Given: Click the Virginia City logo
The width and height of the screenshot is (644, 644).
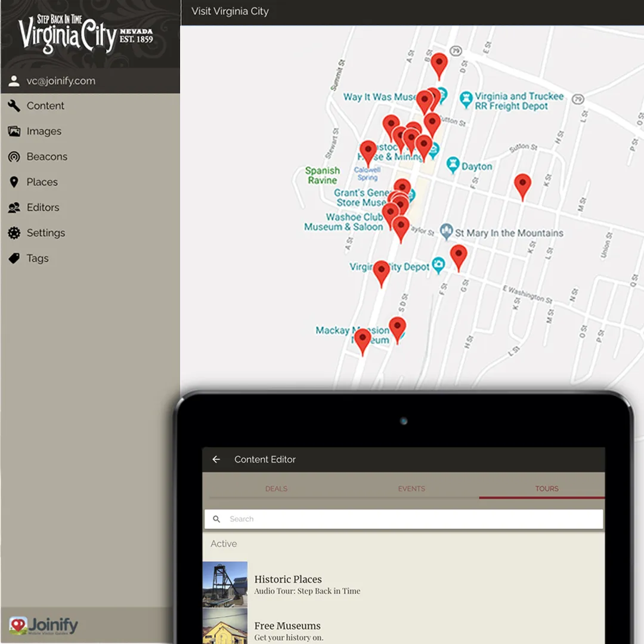Looking at the screenshot, I should tap(85, 34).
